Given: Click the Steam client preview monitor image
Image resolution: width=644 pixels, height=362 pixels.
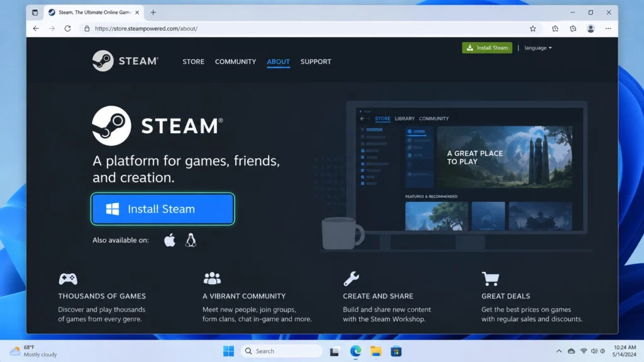Looking at the screenshot, I should 467,168.
